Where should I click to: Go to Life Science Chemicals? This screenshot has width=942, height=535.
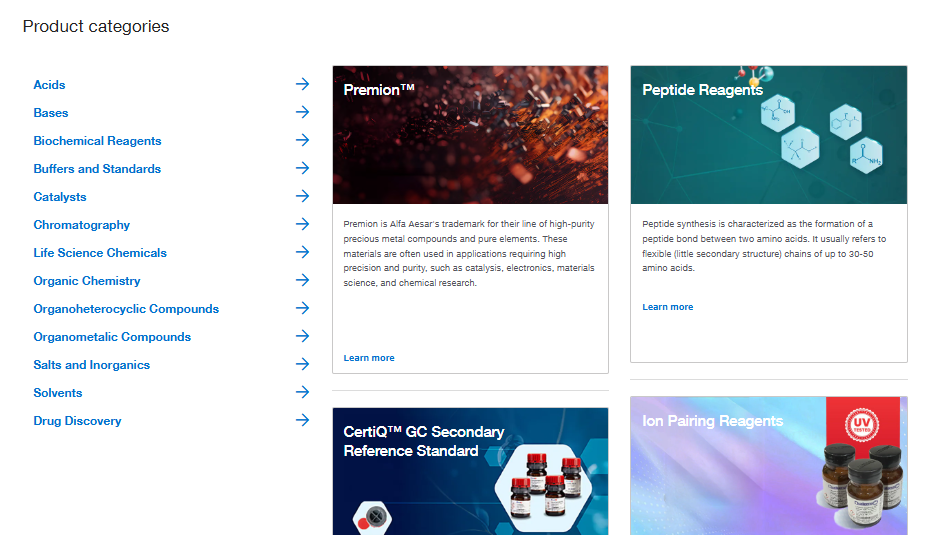point(100,253)
